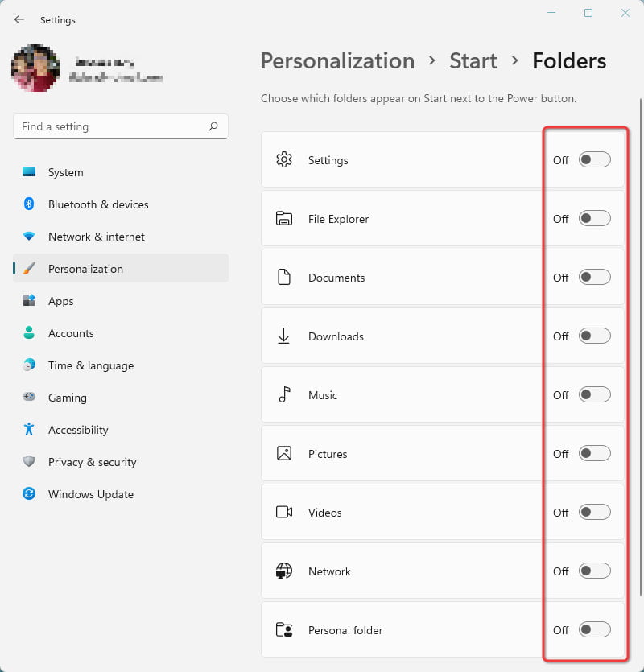Click the Videos camera icon

[x=284, y=512]
